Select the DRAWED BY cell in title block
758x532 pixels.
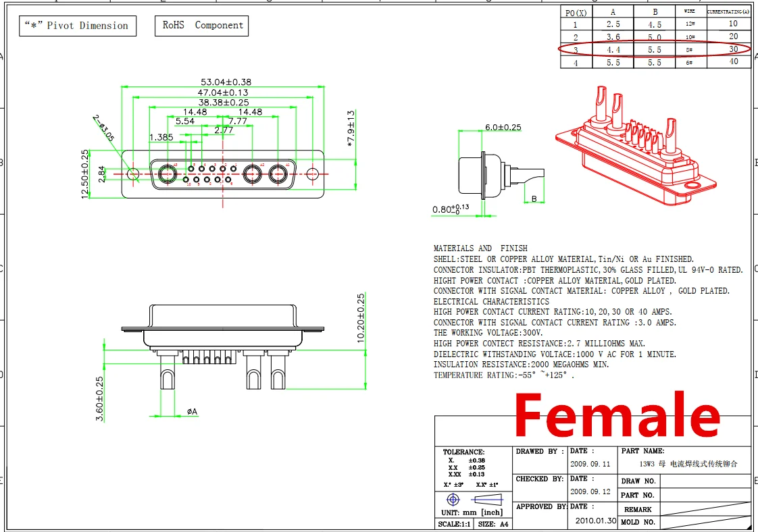540,452
